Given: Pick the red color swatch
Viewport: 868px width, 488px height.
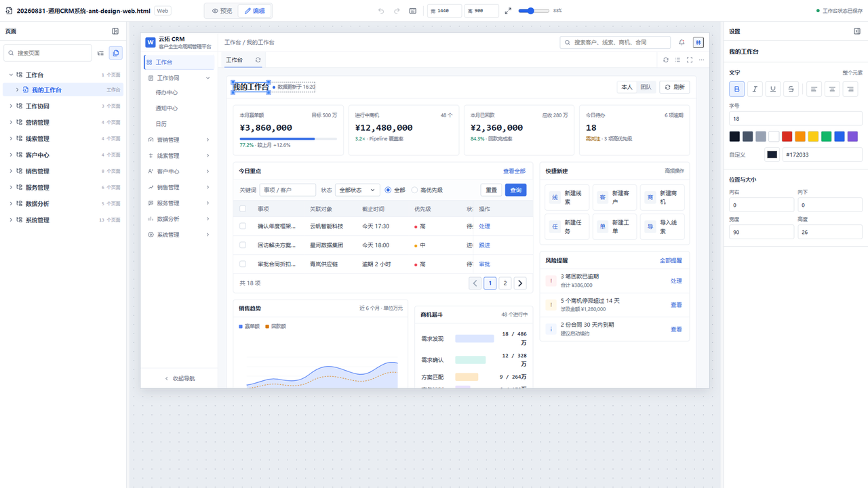Looking at the screenshot, I should pos(787,136).
